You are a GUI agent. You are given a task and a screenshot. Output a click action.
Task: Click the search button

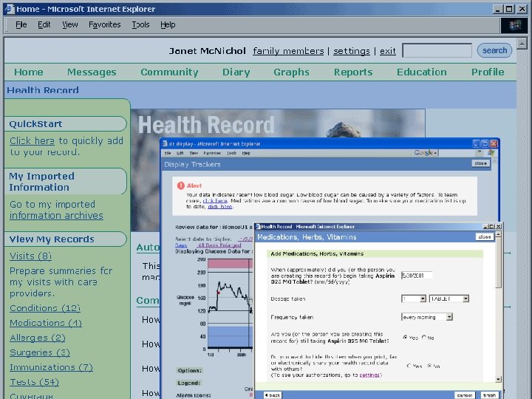[494, 50]
